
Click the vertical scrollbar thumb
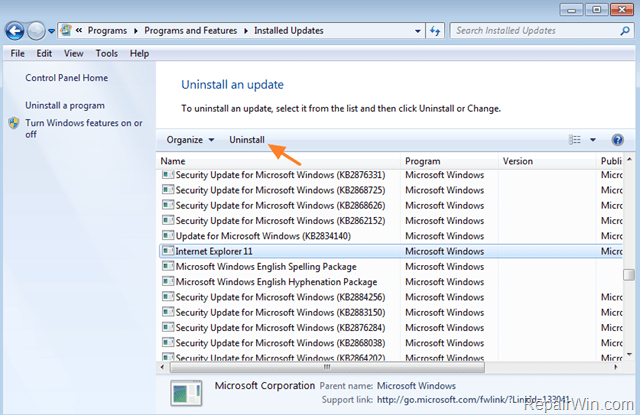(x=629, y=275)
